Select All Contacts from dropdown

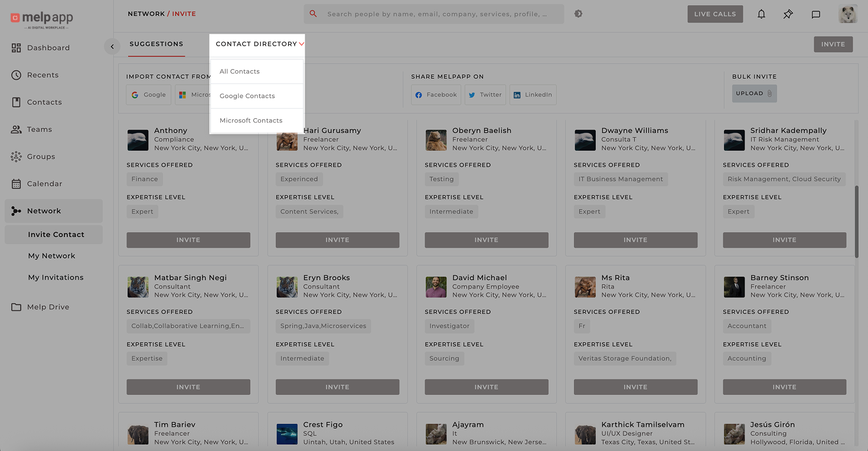pyautogui.click(x=240, y=72)
